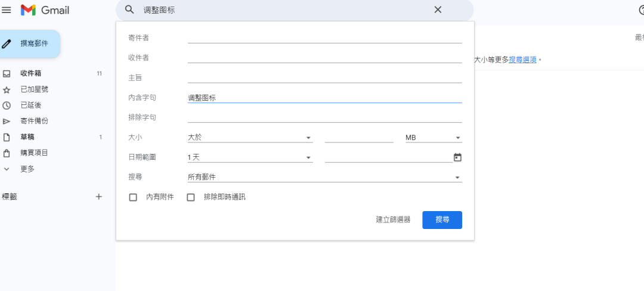Click the inbox tray icon
The image size is (644, 291).
tap(7, 74)
